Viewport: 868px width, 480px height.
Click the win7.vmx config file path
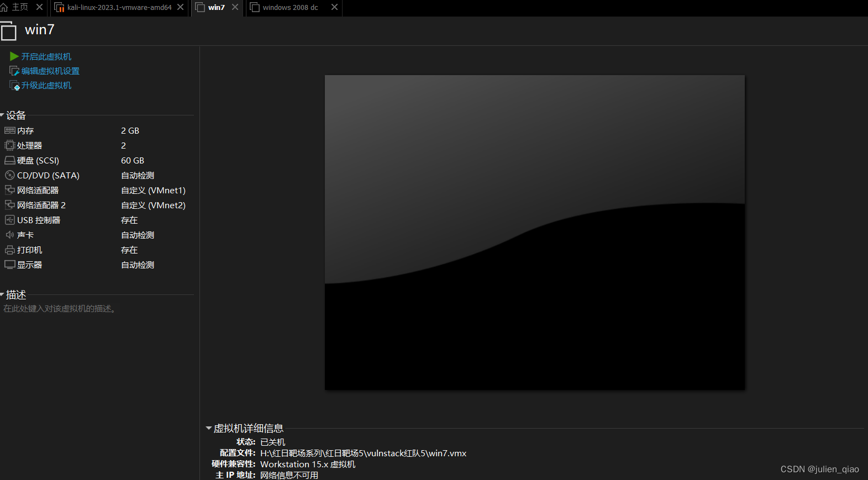tap(363, 453)
